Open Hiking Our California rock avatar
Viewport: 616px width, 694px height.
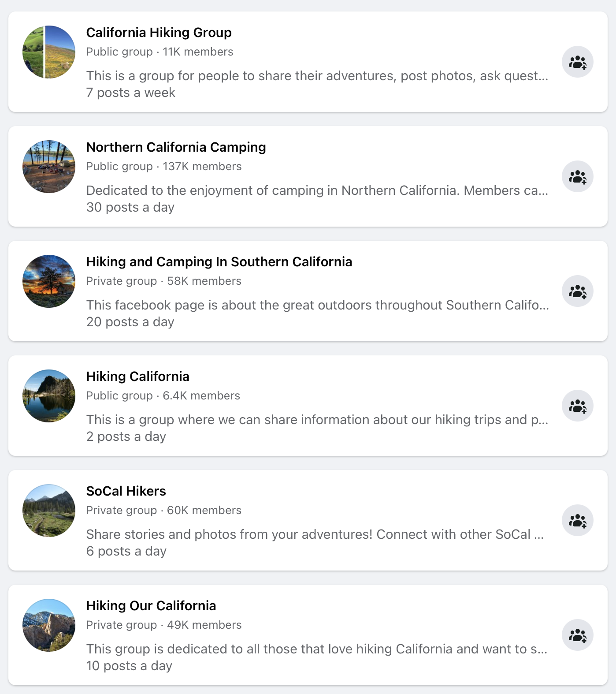click(x=49, y=625)
